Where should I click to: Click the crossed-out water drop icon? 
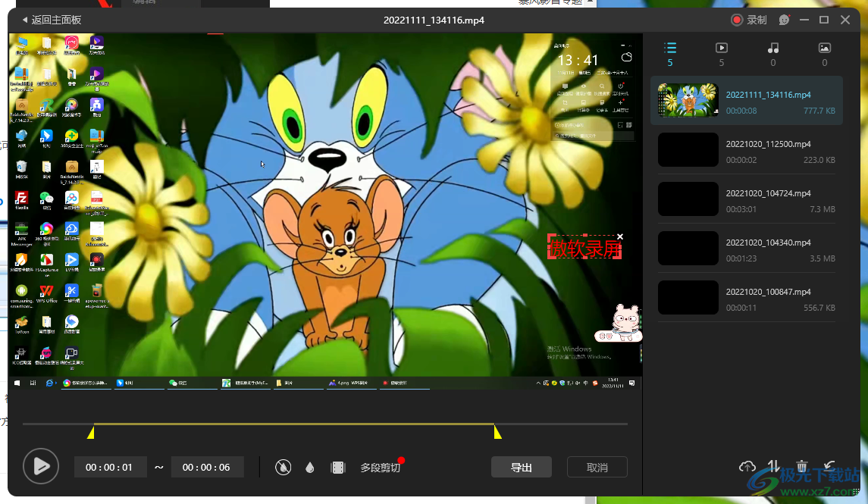[x=283, y=468]
